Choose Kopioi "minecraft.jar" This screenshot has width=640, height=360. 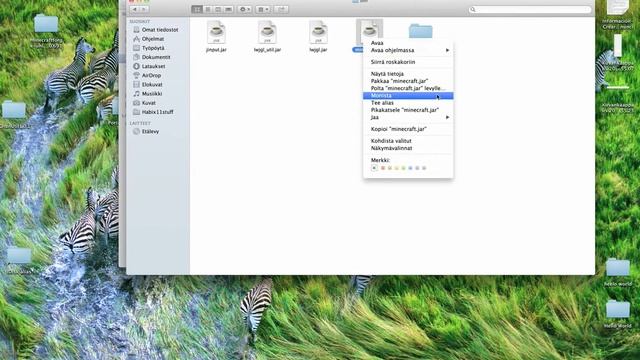click(x=408, y=129)
